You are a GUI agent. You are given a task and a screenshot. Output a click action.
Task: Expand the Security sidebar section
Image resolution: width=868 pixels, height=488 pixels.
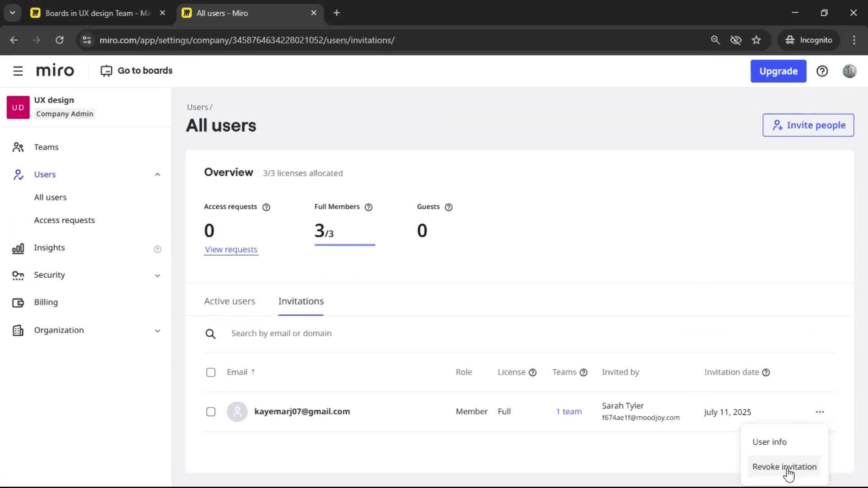click(x=157, y=275)
